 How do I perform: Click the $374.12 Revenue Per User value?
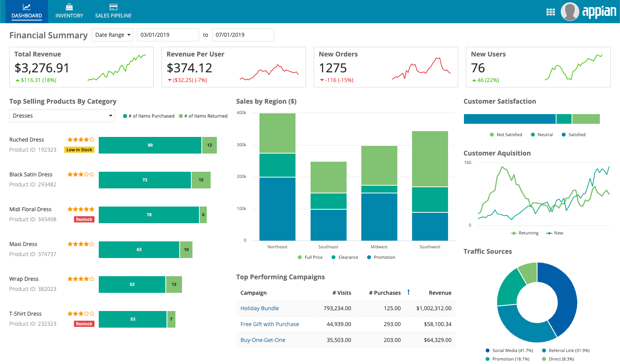[x=189, y=68]
